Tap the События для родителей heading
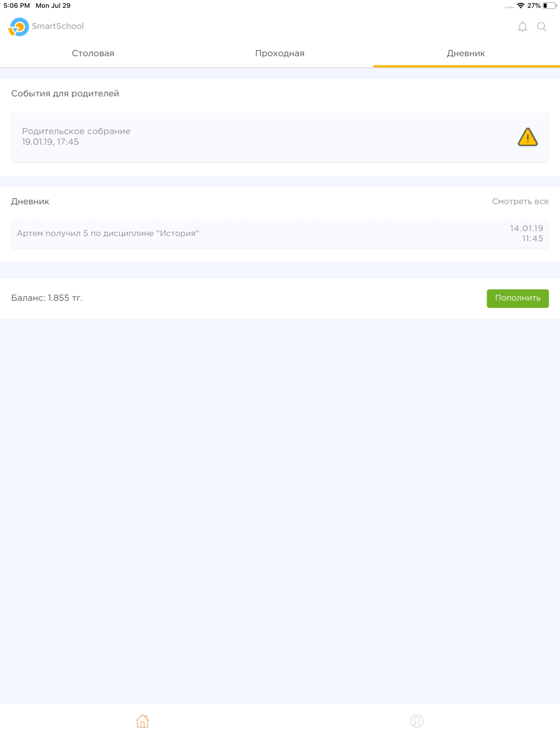The width and height of the screenshot is (560, 747). 65,94
